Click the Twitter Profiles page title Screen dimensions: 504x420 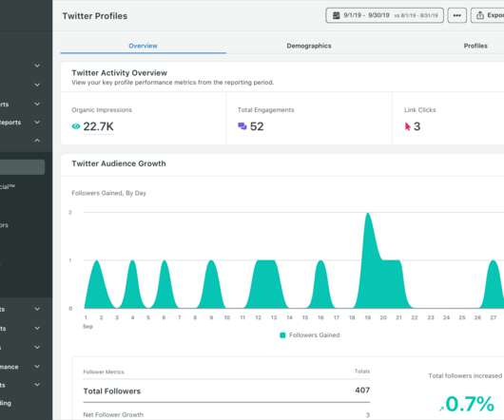tap(95, 16)
